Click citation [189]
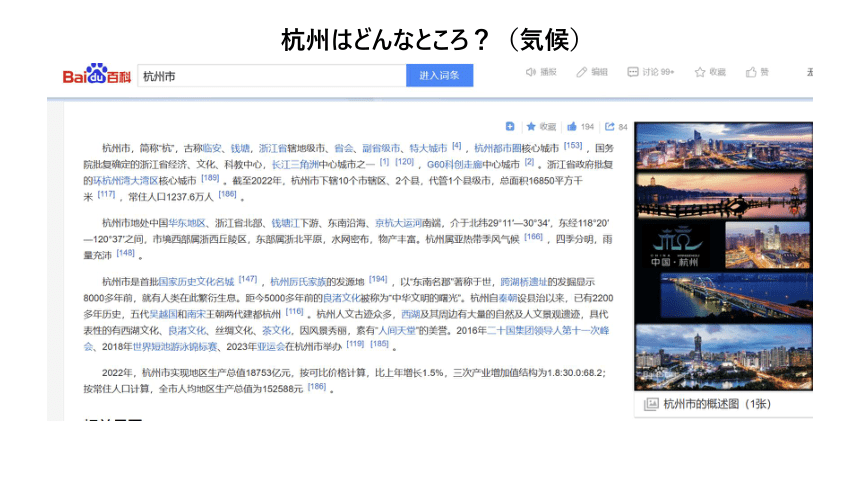Viewport: 860px width, 484px height. [210, 178]
